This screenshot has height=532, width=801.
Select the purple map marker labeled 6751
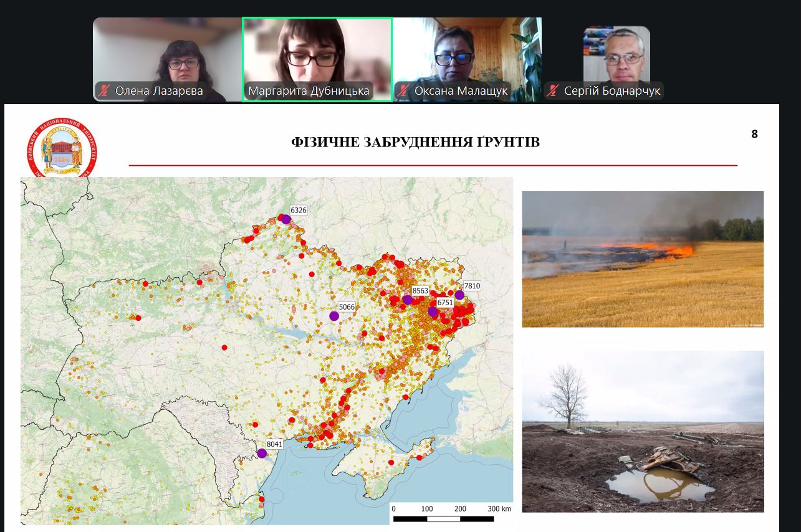433,311
